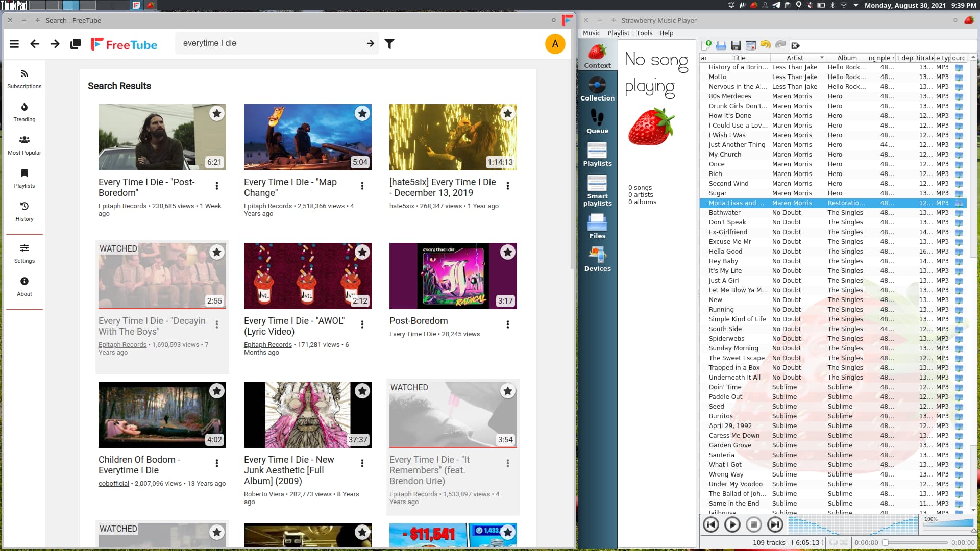Screen dimensions: 980x551
Task: Star the "It Remembers" video
Action: [x=508, y=391]
